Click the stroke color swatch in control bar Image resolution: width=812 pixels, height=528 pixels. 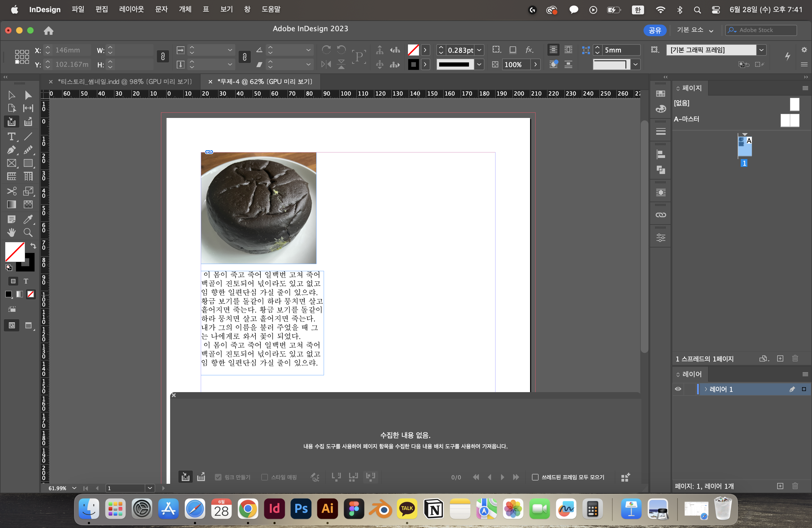click(x=413, y=64)
